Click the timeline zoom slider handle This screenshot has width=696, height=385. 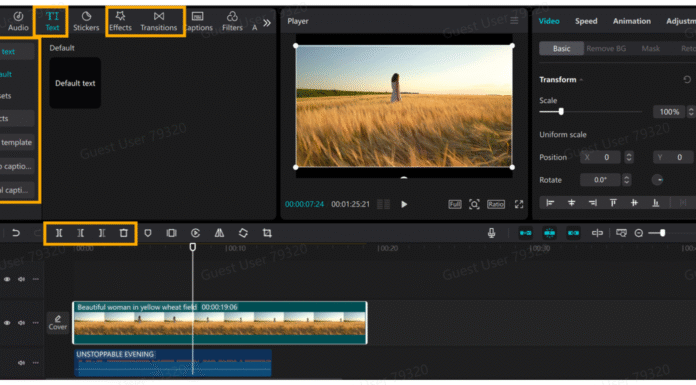coord(662,233)
